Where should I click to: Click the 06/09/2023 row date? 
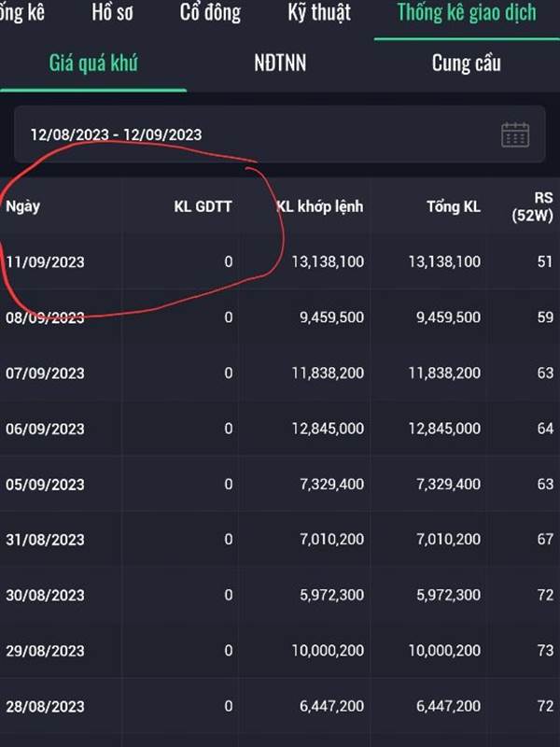[45, 430]
